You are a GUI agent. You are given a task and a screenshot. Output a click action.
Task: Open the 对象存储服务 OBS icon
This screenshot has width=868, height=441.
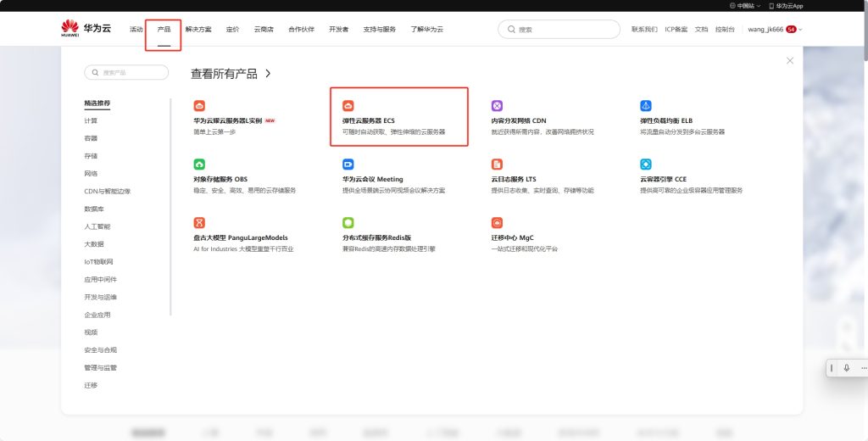click(199, 165)
